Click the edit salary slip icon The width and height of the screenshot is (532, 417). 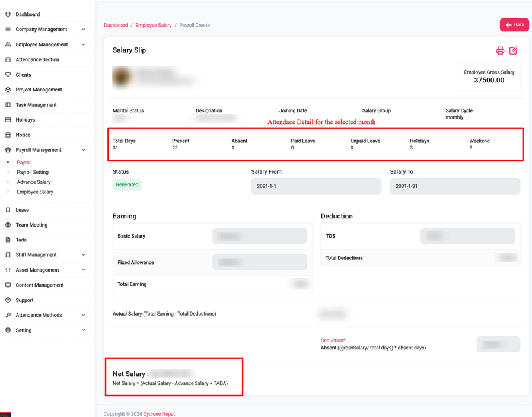coord(514,50)
